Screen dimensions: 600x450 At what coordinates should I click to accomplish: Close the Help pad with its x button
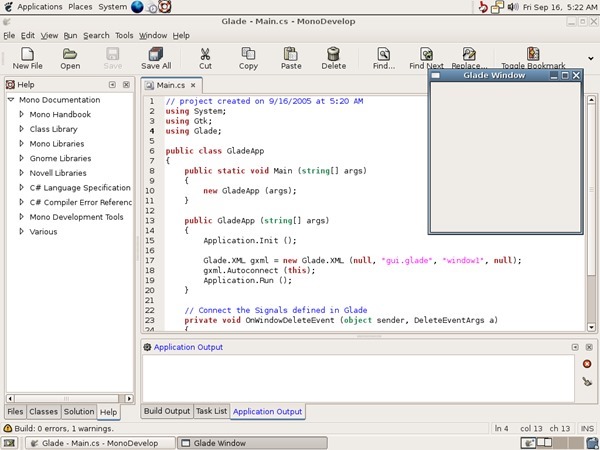point(126,85)
